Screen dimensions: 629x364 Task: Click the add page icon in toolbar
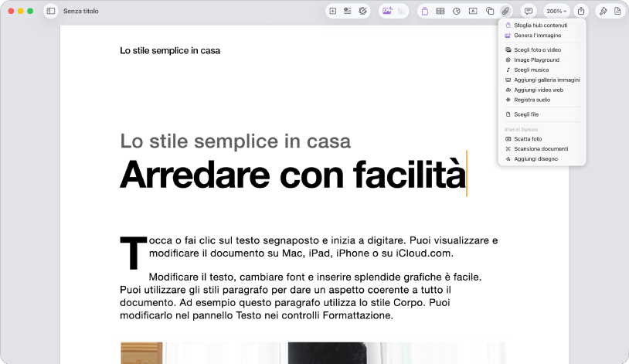pyautogui.click(x=333, y=12)
